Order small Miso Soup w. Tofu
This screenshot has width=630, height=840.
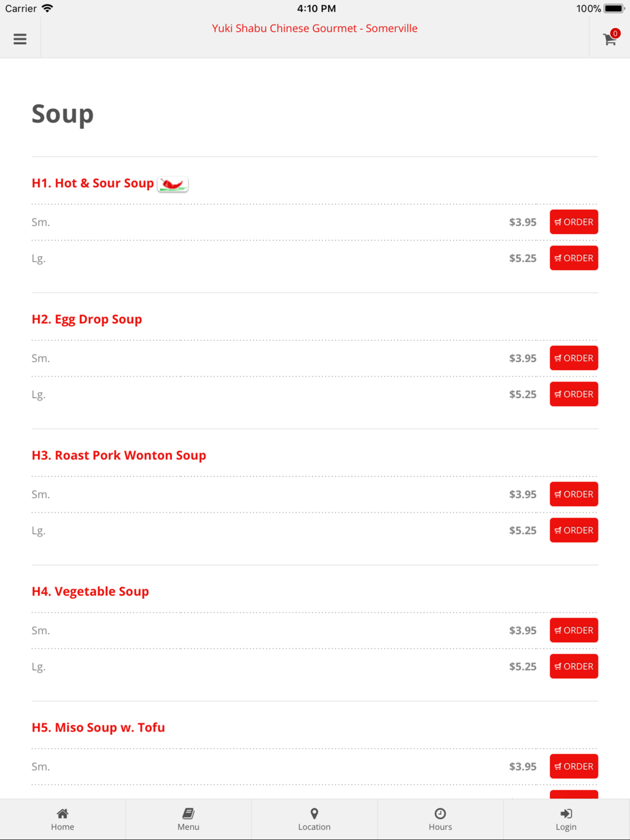[574, 766]
